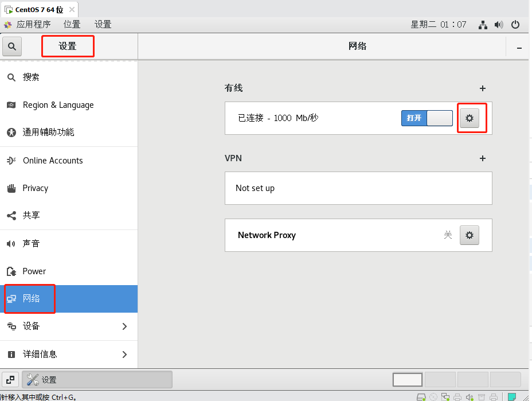Click the Power battery icon

tap(11, 271)
